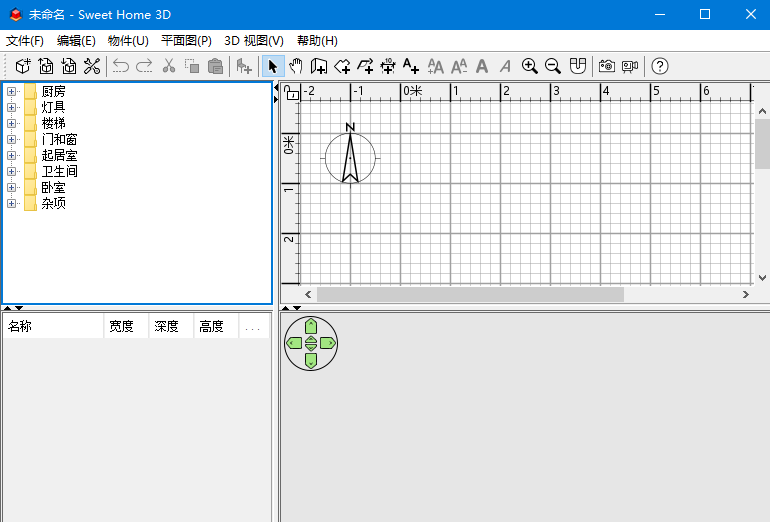The width and height of the screenshot is (770, 522).
Task: Click the Open home toolbar icon
Action: click(x=46, y=66)
